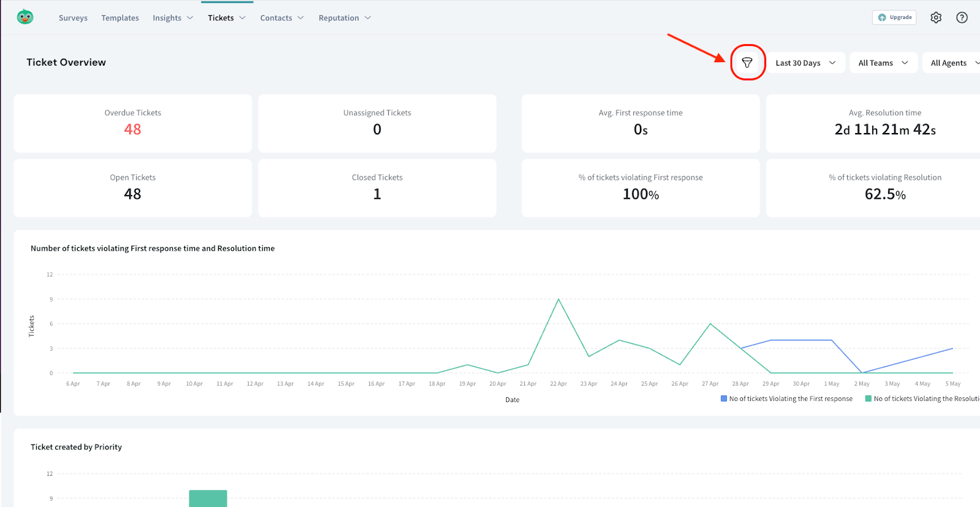The width and height of the screenshot is (980, 507).
Task: Click the green bird app logo
Action: coord(25,17)
